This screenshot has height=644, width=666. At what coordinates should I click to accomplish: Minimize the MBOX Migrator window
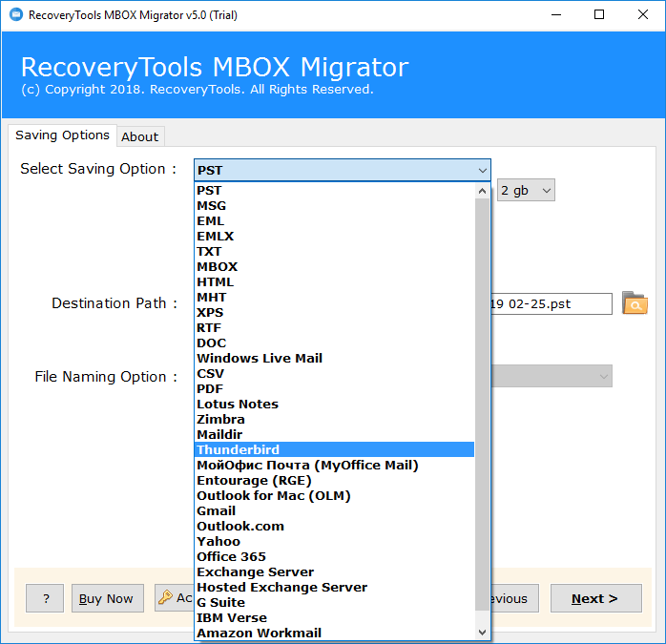point(556,15)
